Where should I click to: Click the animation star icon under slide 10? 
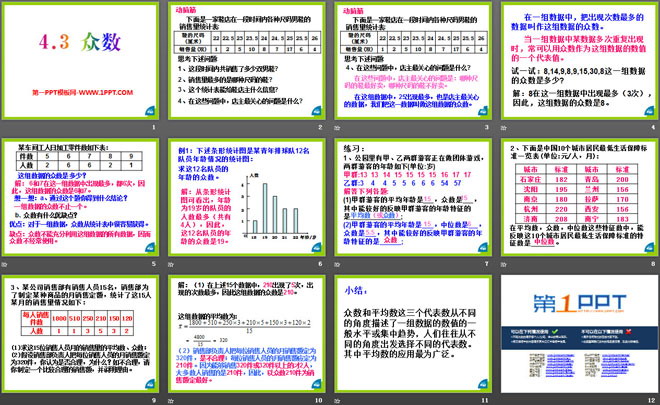[x=171, y=401]
